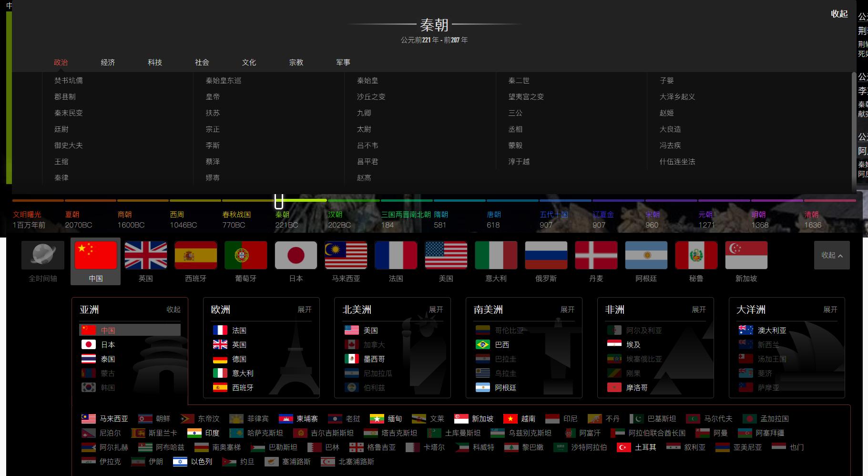The image size is (868, 476).
Task: Switch to the 文化 tab
Action: (249, 62)
